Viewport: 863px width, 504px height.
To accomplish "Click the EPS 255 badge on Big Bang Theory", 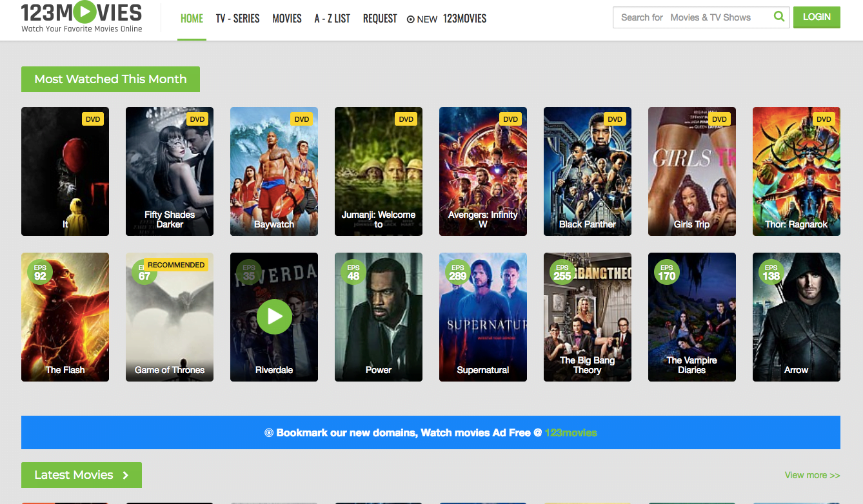I will [x=562, y=272].
